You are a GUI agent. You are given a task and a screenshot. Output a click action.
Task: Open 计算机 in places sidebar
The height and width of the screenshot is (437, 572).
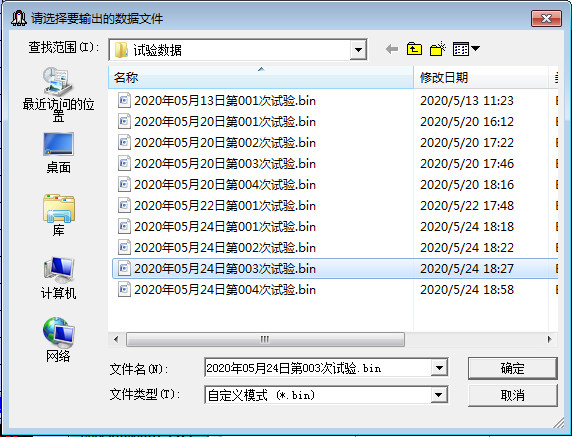pos(58,278)
